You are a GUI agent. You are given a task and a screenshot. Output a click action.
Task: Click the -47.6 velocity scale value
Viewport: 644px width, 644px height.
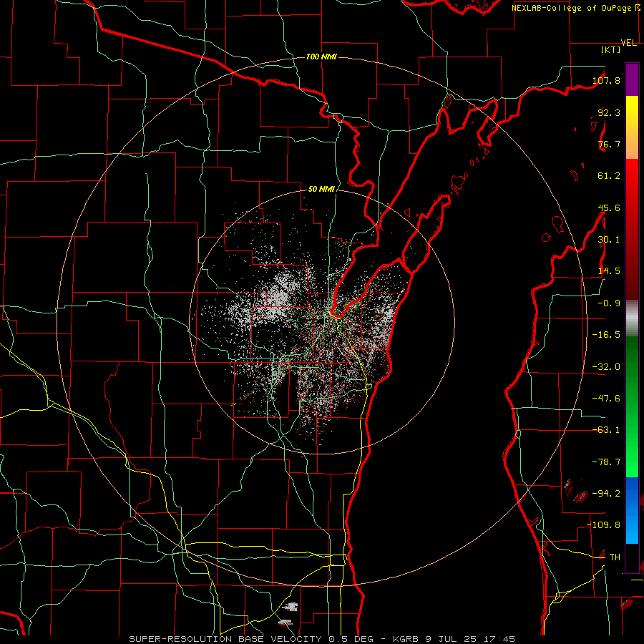tap(606, 399)
